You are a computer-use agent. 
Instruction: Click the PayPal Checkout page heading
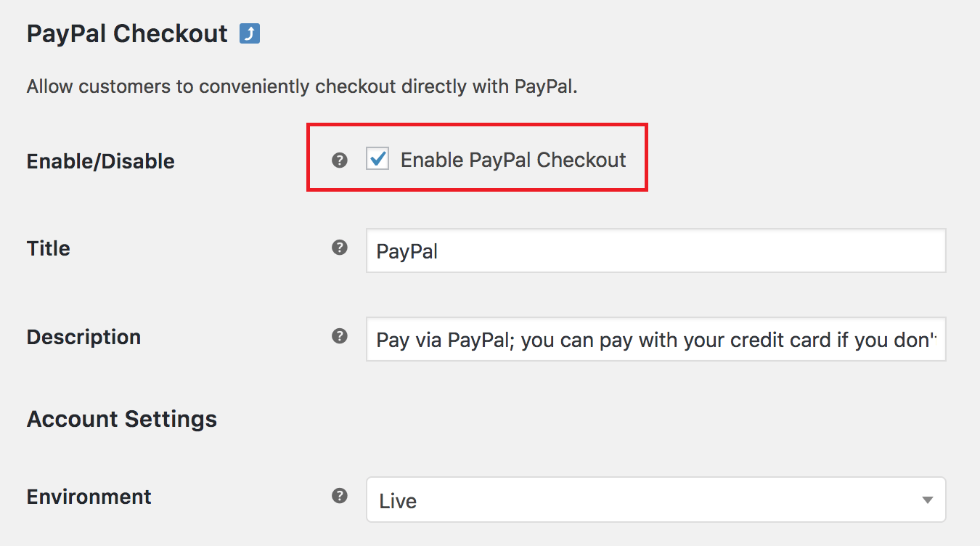pos(127,33)
